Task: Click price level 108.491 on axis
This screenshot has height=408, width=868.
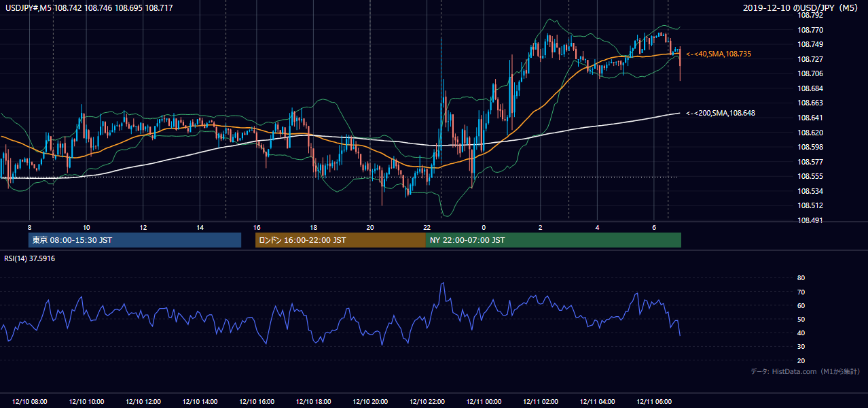Action: pyautogui.click(x=810, y=220)
